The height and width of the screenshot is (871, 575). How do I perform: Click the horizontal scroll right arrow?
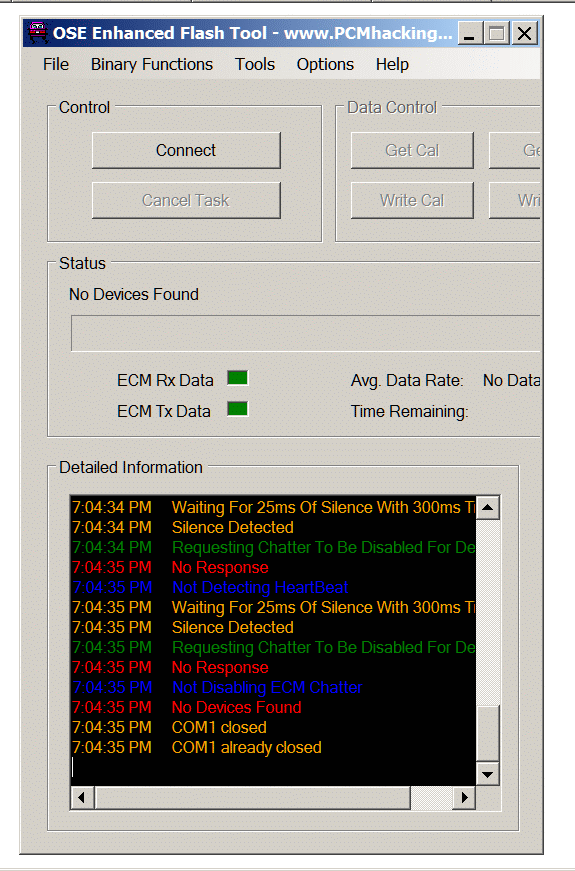tap(464, 798)
